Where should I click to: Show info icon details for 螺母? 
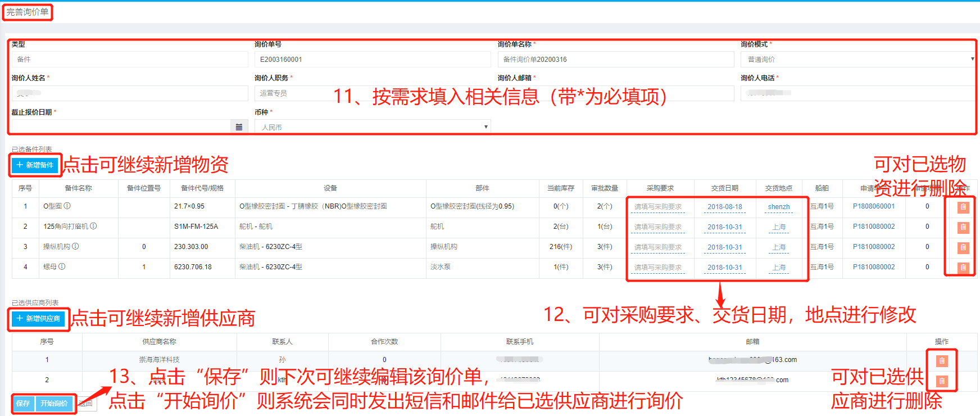coord(62,266)
